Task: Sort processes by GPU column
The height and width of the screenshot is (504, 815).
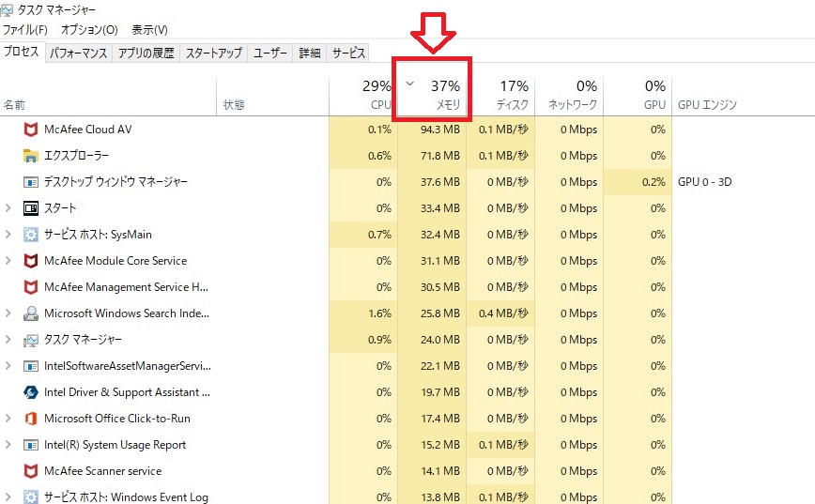Action: pyautogui.click(x=638, y=95)
